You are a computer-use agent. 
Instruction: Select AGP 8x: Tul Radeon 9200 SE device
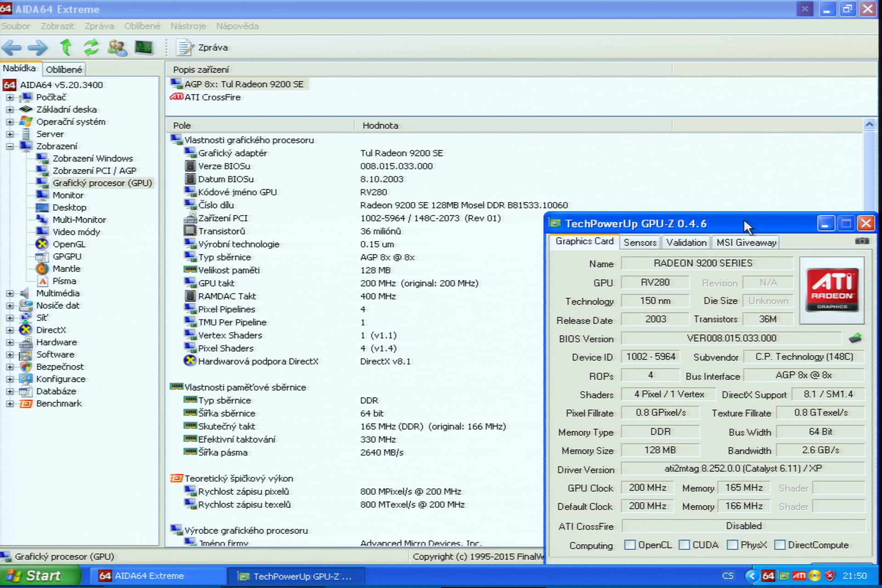pos(243,84)
